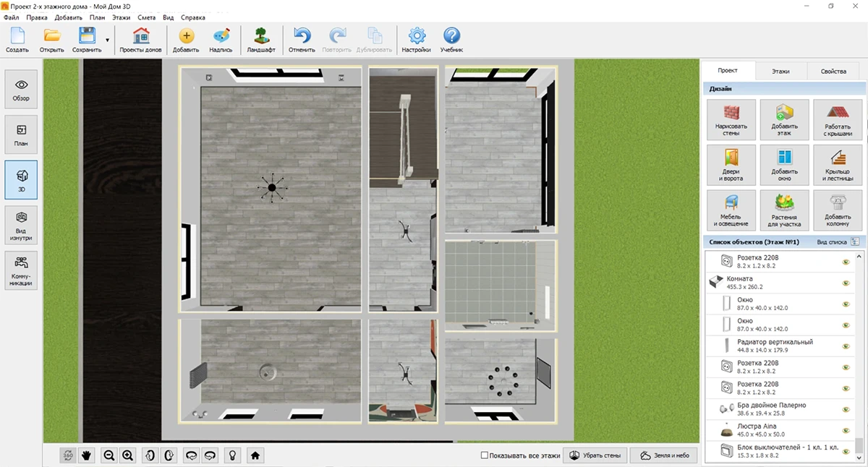Create a new project with Создать
The height and width of the screenshot is (467, 868).
[17, 40]
